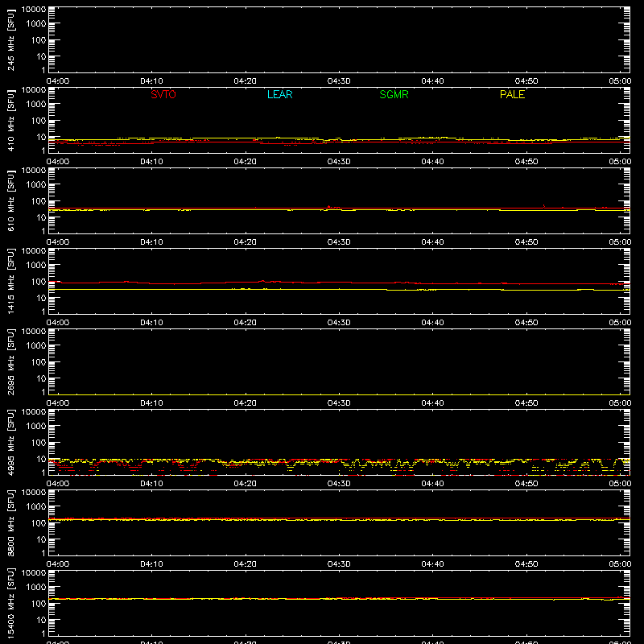
Task: Click the 610 MHz [SFU] axis title
Action: pos(10,200)
